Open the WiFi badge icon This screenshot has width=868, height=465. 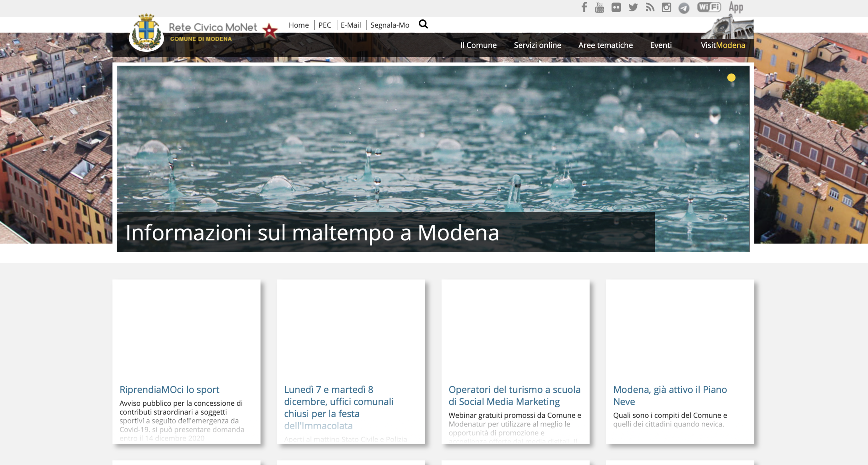point(709,7)
